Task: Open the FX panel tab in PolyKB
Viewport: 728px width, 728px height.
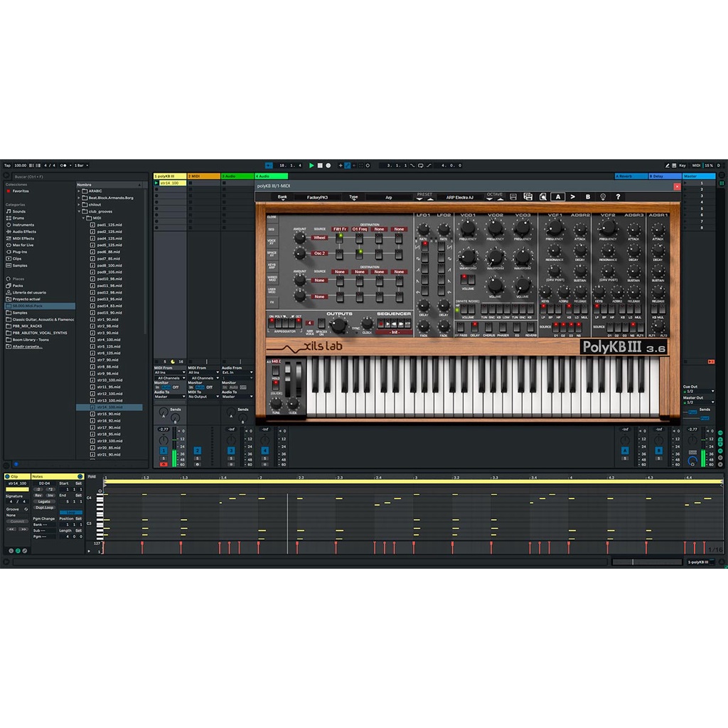Action: tap(272, 302)
